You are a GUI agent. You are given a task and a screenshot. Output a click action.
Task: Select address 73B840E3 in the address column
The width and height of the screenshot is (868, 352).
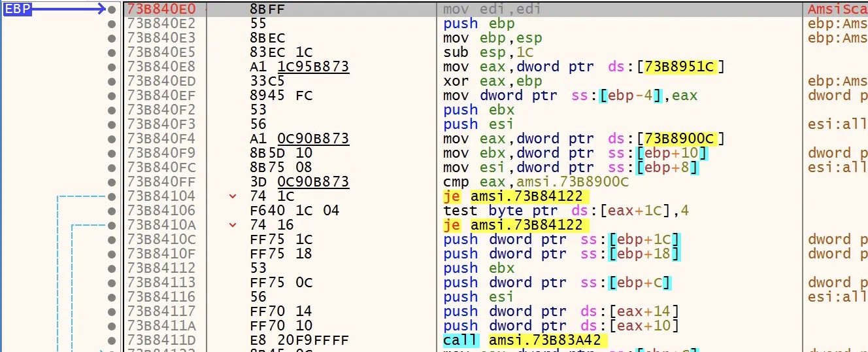[161, 38]
